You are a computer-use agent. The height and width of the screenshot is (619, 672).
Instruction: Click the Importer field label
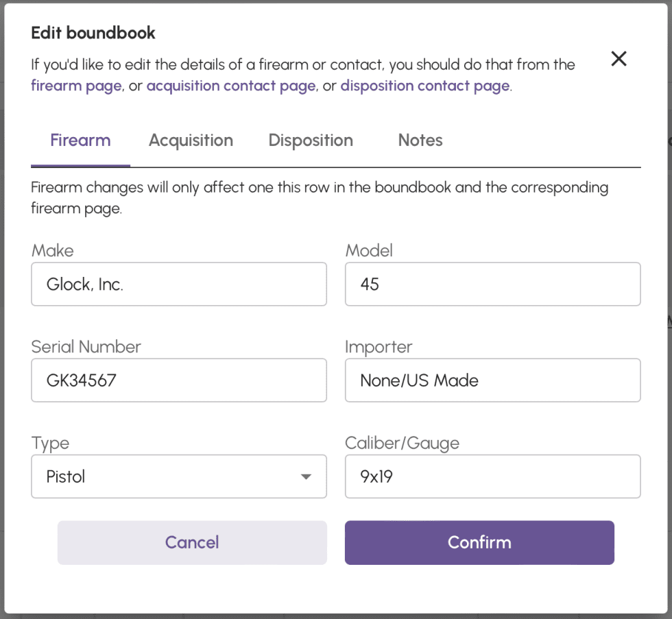coord(379,347)
